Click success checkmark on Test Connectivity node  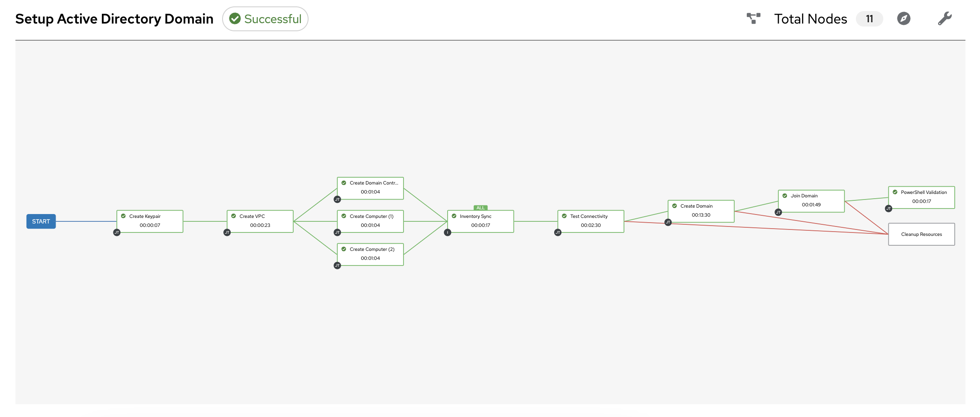pos(565,216)
